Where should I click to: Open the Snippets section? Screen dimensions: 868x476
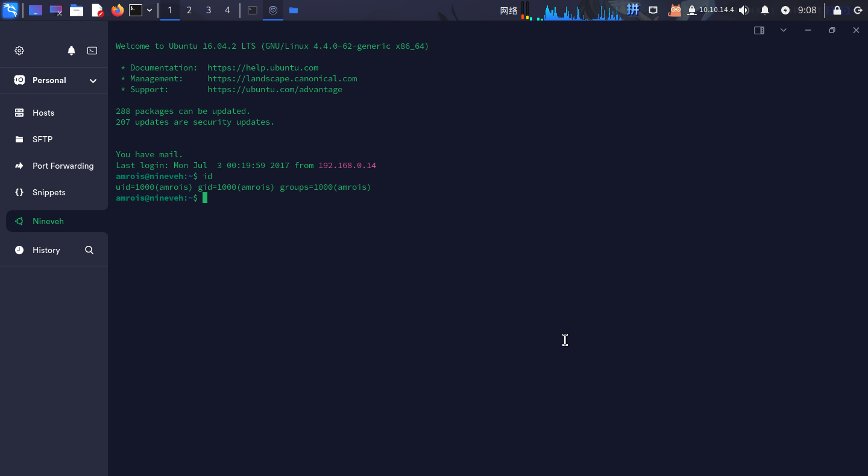click(49, 192)
